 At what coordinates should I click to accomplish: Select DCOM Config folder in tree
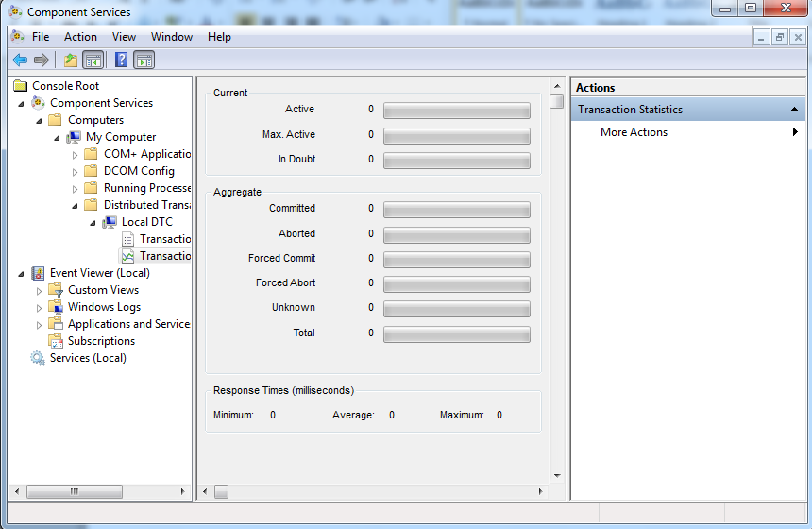138,171
